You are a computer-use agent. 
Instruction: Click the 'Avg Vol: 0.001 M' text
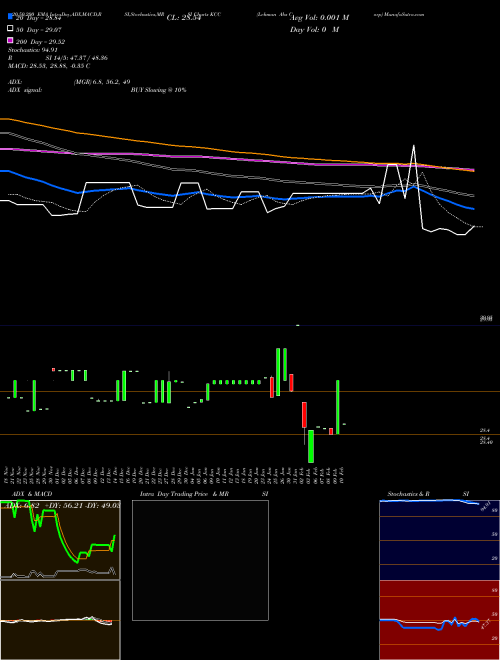[x=319, y=18]
